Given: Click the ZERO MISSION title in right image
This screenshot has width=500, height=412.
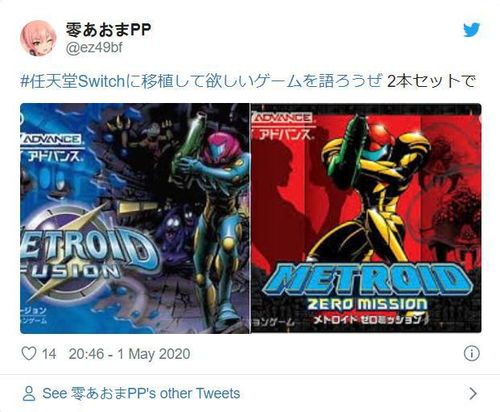Looking at the screenshot, I should (x=367, y=304).
